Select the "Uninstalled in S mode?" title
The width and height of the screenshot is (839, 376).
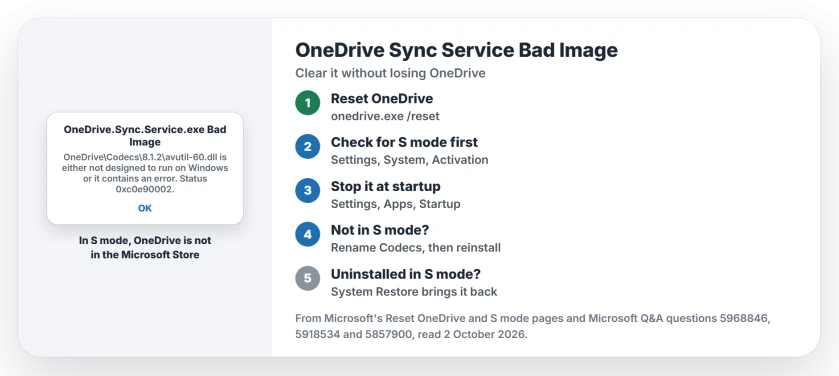coord(406,274)
